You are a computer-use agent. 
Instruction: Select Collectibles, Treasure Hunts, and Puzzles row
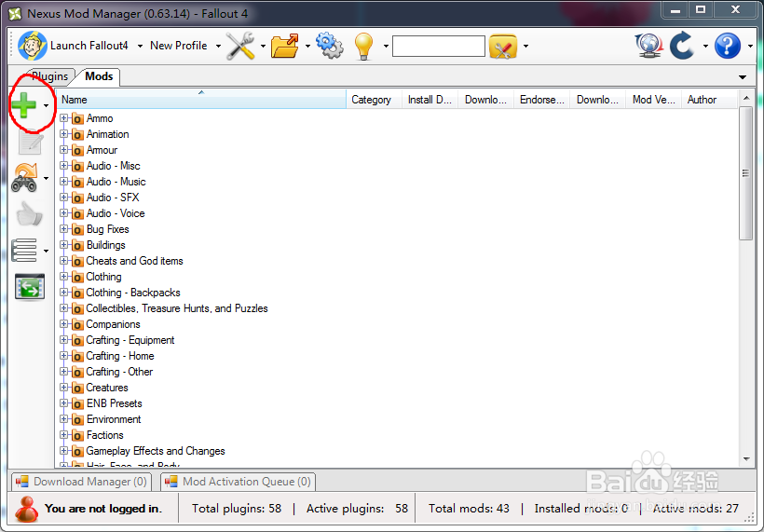point(177,308)
